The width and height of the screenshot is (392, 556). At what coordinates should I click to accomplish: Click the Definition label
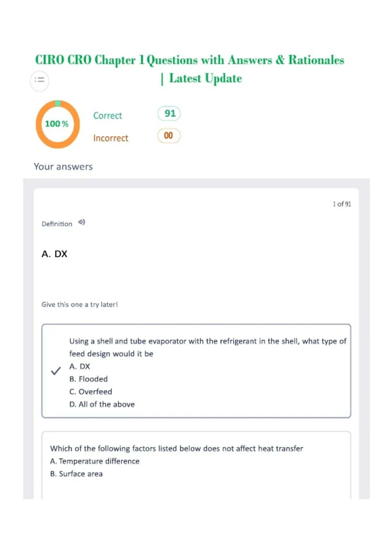point(57,224)
